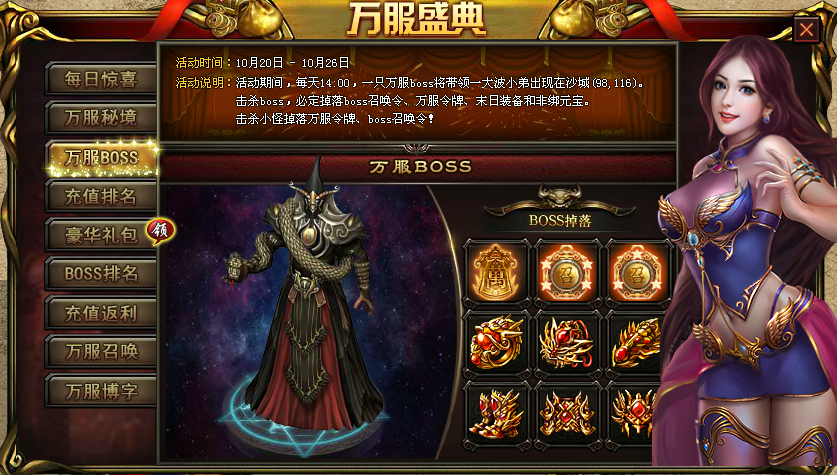Image resolution: width=837 pixels, height=475 pixels.
Task: Select the rightmost 召 summon medal icon
Action: click(635, 273)
